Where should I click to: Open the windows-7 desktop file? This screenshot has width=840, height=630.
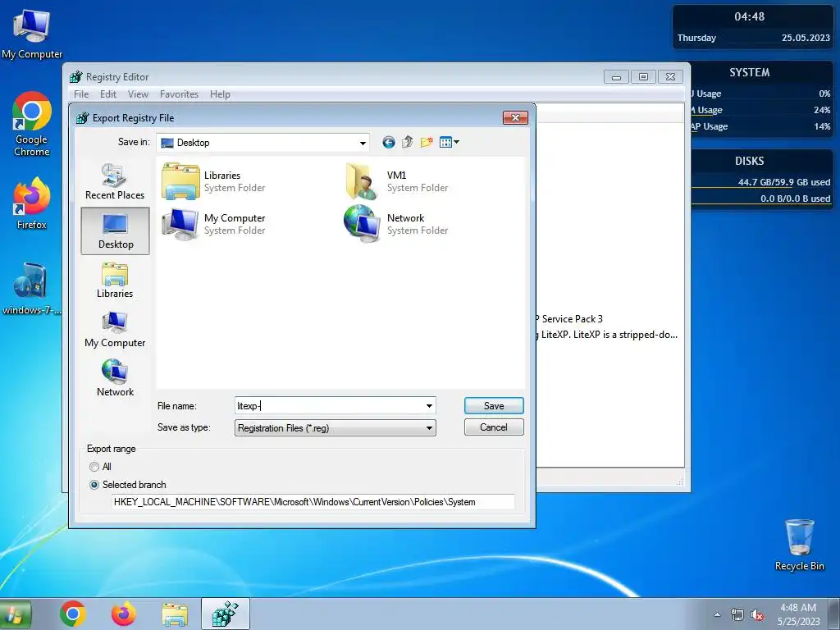coord(32,290)
